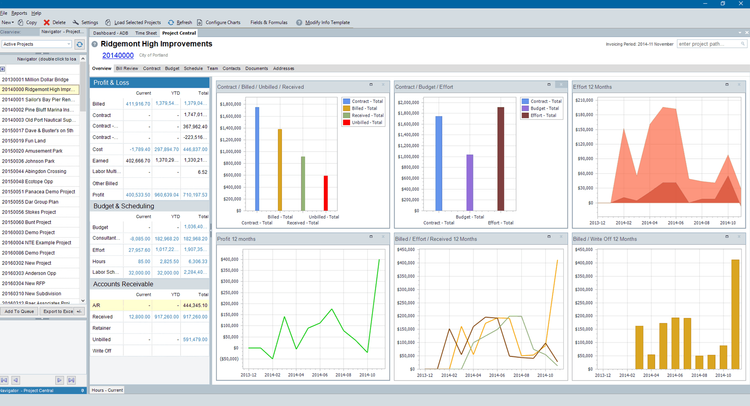Maximize the Contract / Budget / Effort chart
Viewport: 750px width, 406px height.
click(549, 85)
